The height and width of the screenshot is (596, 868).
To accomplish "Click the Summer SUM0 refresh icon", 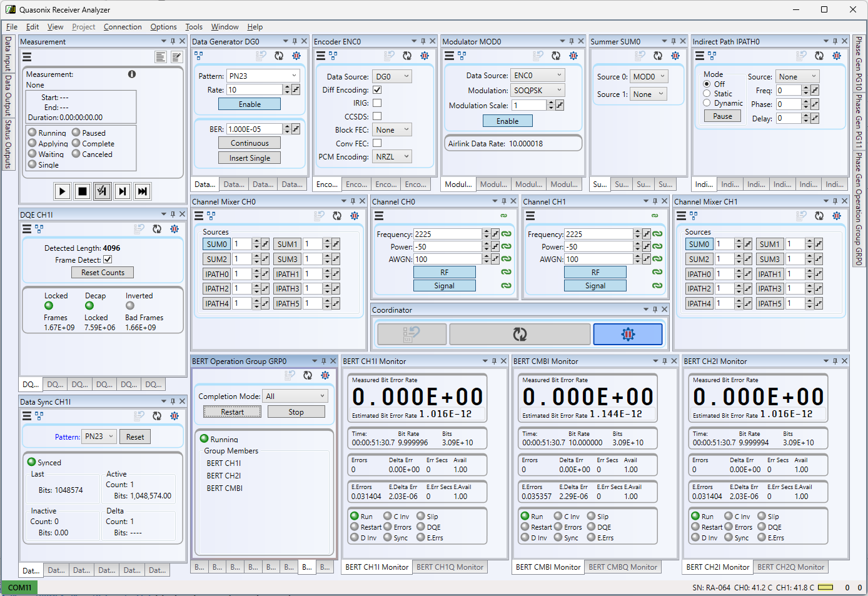I will 658,56.
